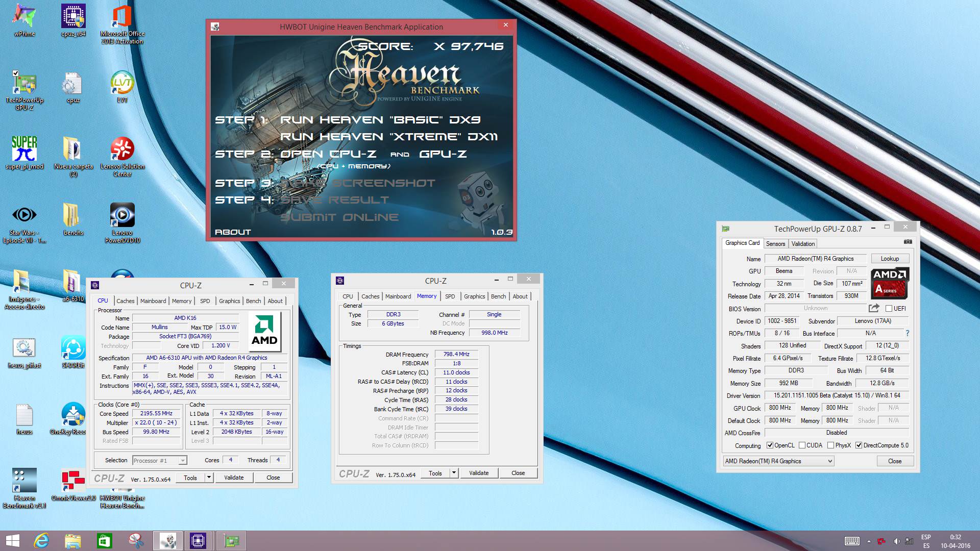Open the Sensors tab in GPU-Z
Image resolution: width=980 pixels, height=551 pixels.
pos(775,244)
